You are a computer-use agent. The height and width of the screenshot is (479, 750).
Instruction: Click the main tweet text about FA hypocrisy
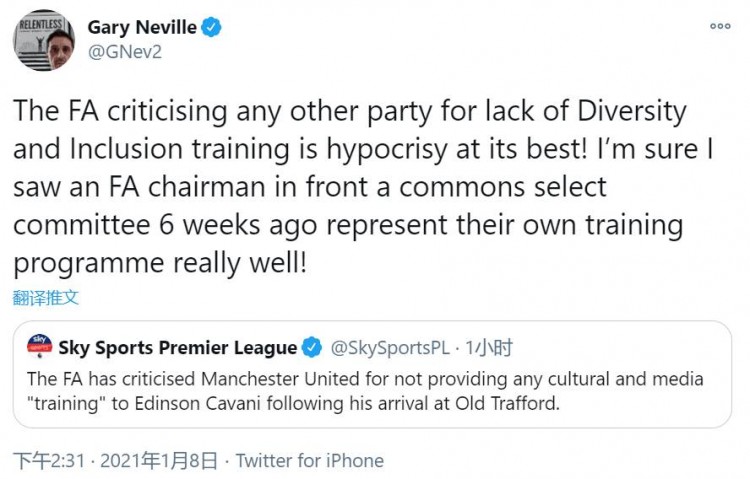[x=364, y=187]
